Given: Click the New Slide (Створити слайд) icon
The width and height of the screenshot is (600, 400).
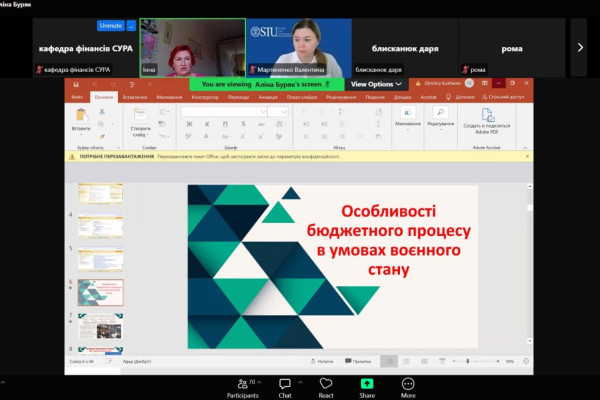Looking at the screenshot, I should point(140,114).
